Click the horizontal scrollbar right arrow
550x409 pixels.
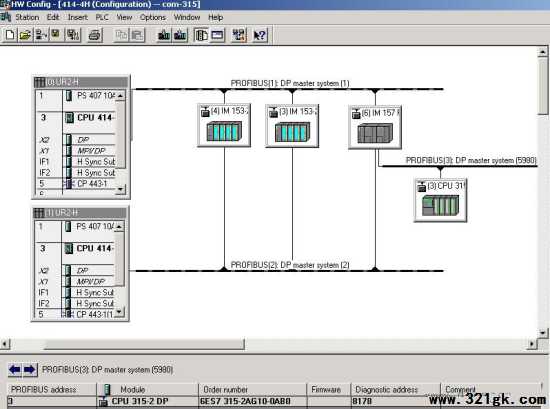(x=532, y=344)
